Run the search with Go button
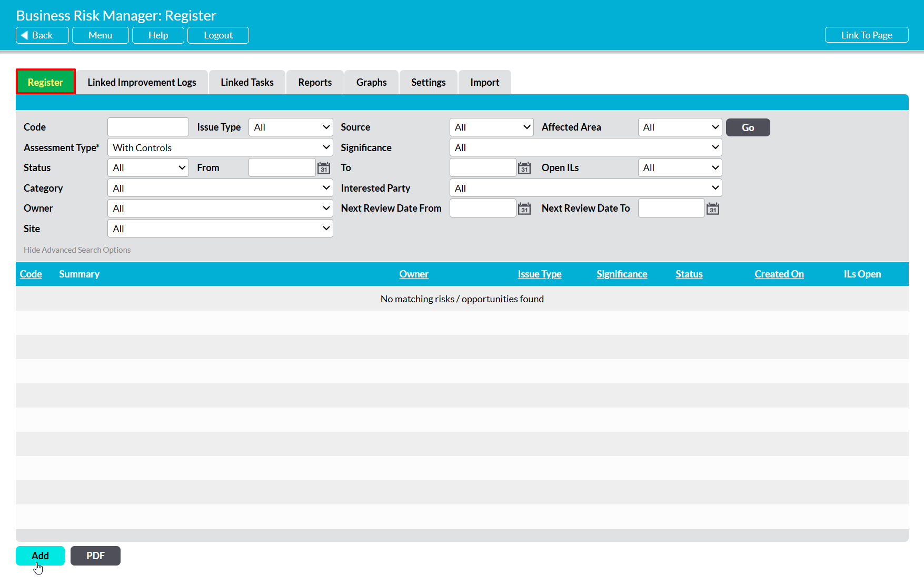The image size is (924, 585). 748,127
